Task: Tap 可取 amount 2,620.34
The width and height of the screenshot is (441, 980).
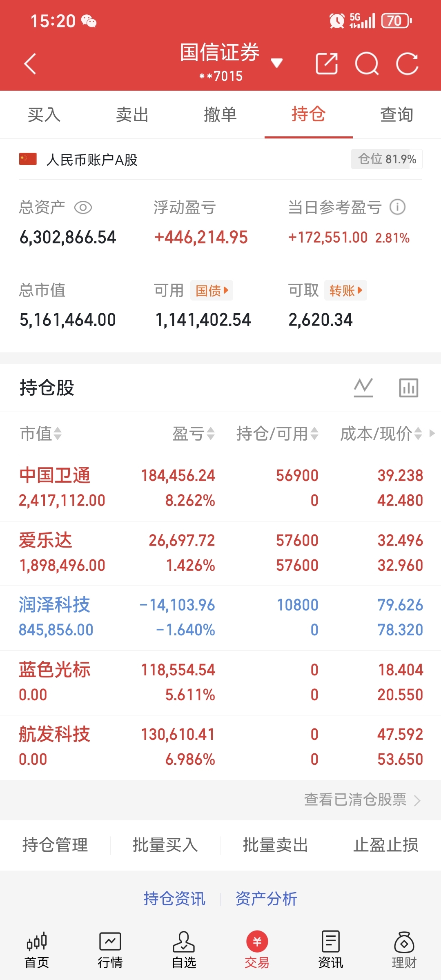Action: click(321, 320)
